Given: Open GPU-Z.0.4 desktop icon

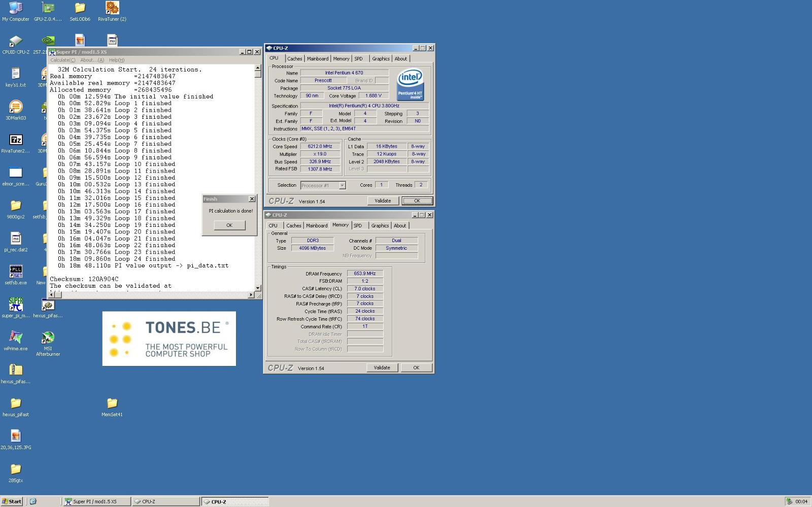Looking at the screenshot, I should click(48, 11).
